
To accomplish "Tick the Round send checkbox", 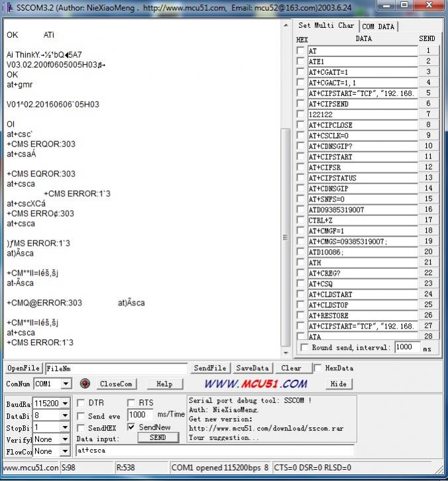I will [x=304, y=348].
